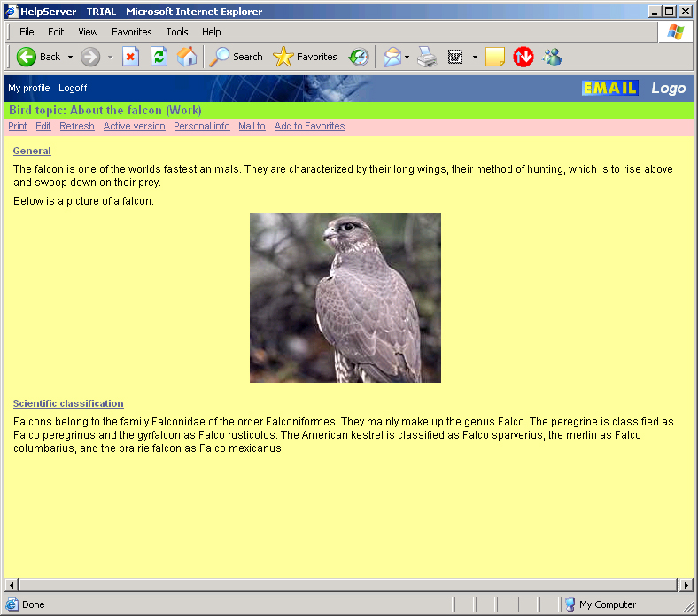Open the Edit menu
Screen dimensions: 698x616
tap(56, 32)
